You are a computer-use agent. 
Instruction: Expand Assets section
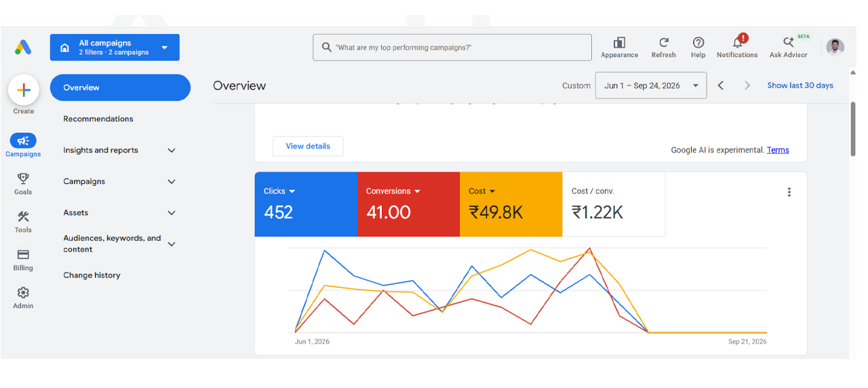[x=172, y=213]
